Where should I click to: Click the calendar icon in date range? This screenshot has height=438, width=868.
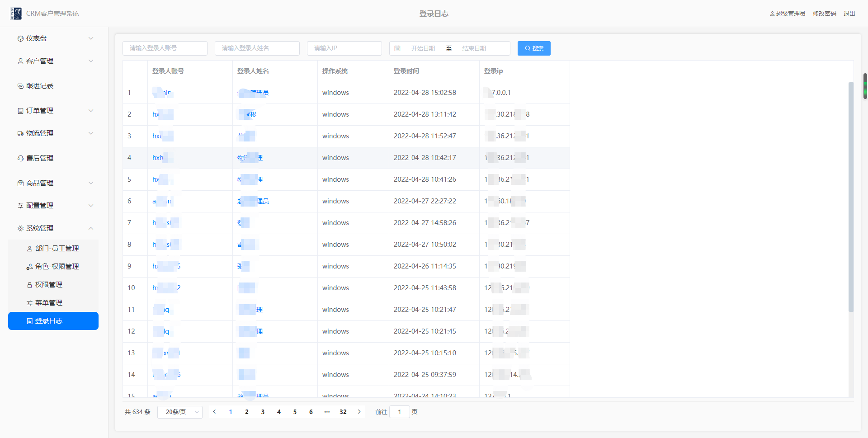pyautogui.click(x=397, y=48)
